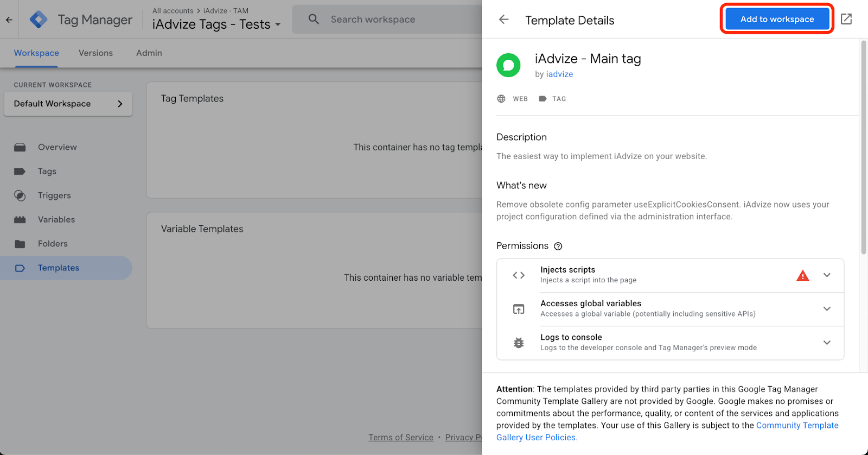Expand the Logs to console permission

coord(827,343)
